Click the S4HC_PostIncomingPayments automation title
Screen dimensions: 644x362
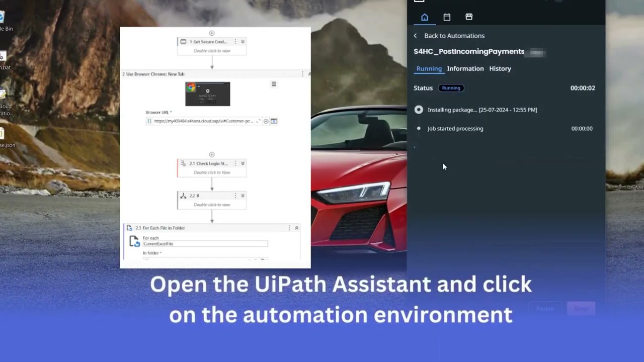pos(469,52)
